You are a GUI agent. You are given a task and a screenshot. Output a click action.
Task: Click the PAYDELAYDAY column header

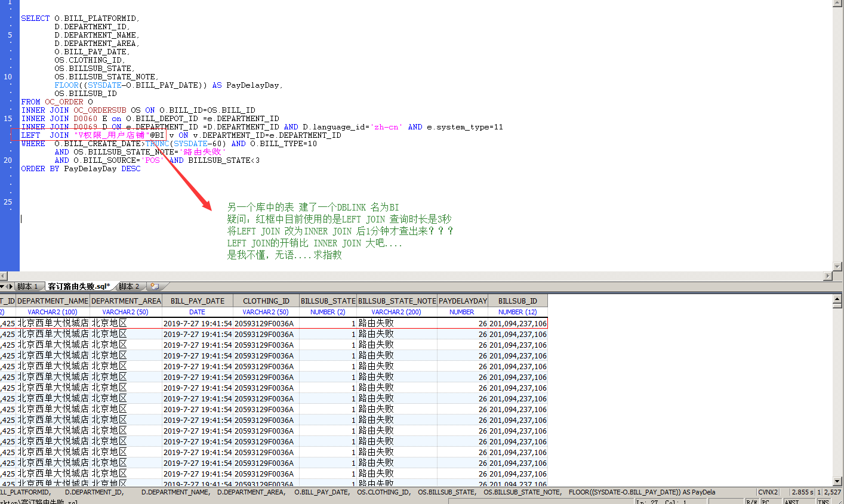tap(463, 301)
